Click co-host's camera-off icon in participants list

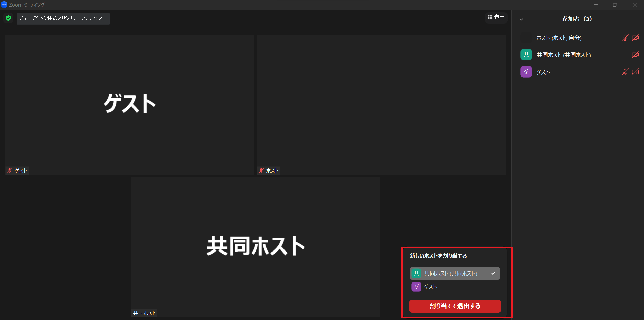pos(635,55)
